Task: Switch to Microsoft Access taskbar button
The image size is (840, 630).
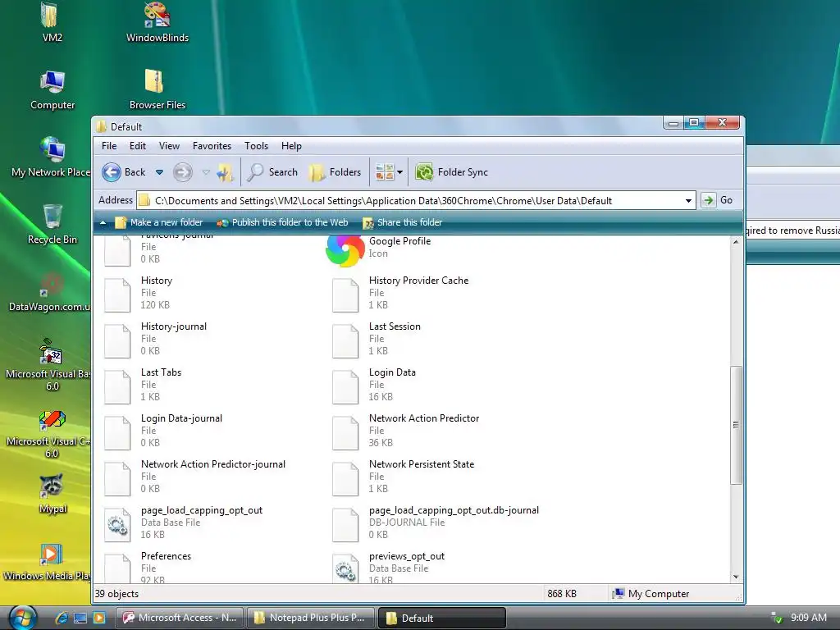Action: click(x=180, y=618)
